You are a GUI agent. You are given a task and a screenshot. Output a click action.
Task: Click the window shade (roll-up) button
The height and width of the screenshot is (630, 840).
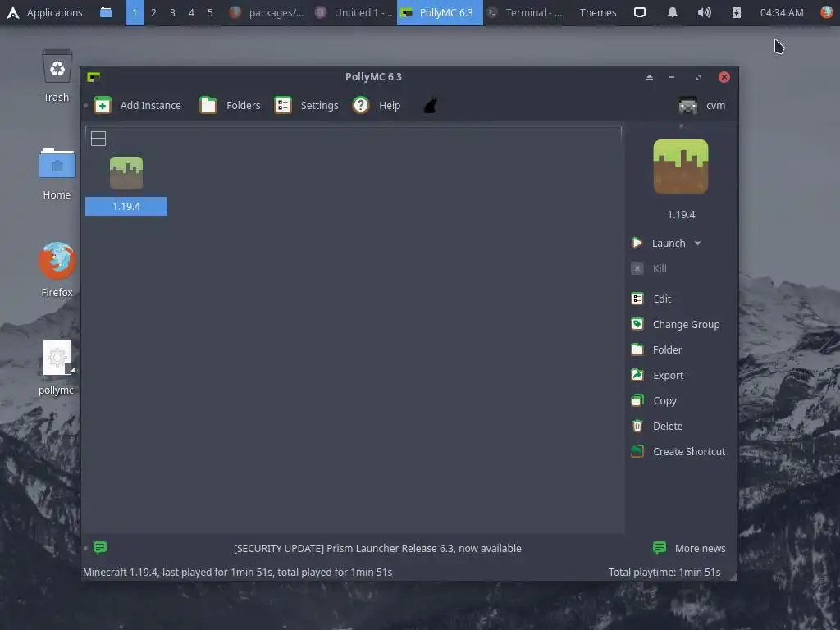pyautogui.click(x=650, y=77)
